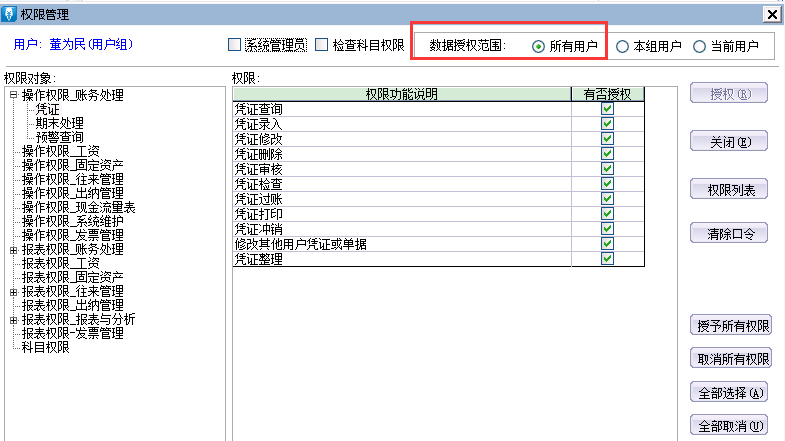This screenshot has height=441, width=785.
Task: Expand the 报表权限_账务处理 tree node
Action: pyautogui.click(x=14, y=250)
